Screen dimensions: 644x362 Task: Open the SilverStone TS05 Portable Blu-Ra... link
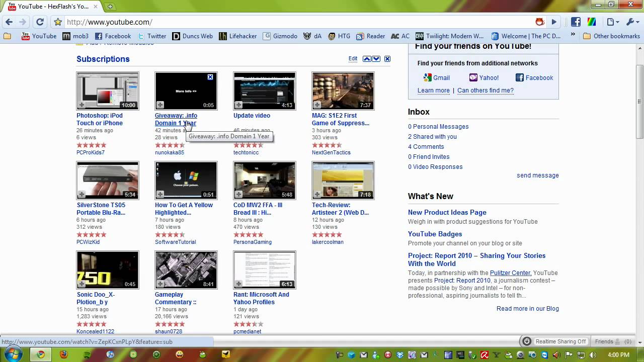coord(101,209)
